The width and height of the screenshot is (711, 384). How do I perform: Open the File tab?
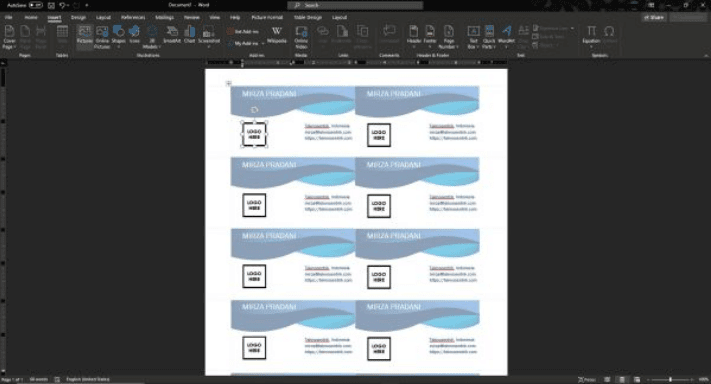click(x=9, y=17)
